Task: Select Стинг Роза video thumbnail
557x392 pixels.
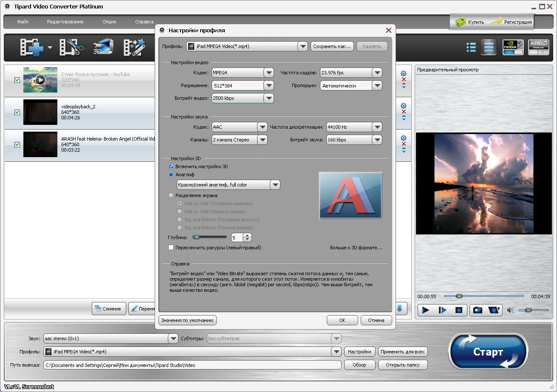Action: [40, 80]
